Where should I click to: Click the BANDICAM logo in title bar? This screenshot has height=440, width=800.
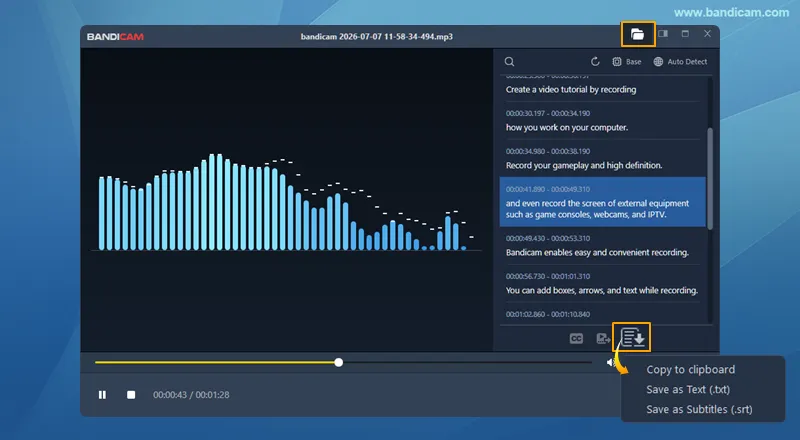point(115,37)
